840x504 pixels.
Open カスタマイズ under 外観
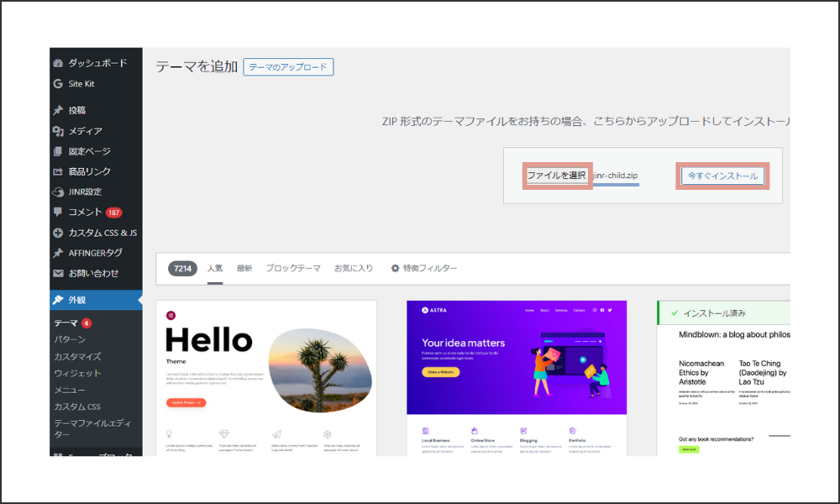pyautogui.click(x=77, y=357)
